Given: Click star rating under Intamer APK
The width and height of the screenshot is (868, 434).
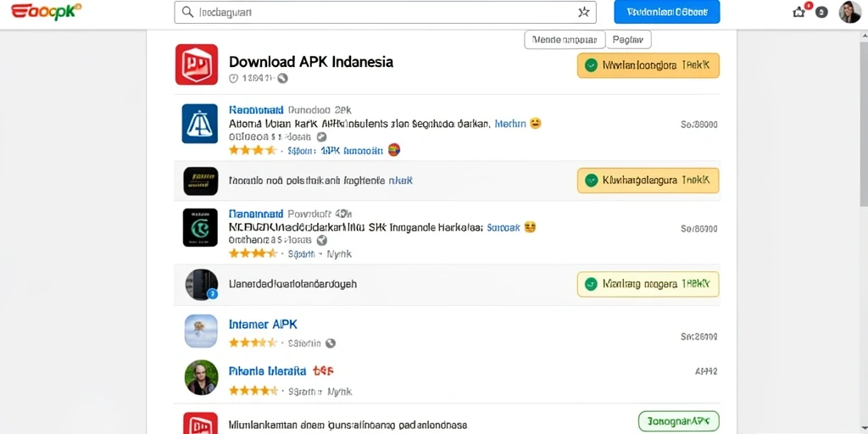Looking at the screenshot, I should tap(253, 343).
